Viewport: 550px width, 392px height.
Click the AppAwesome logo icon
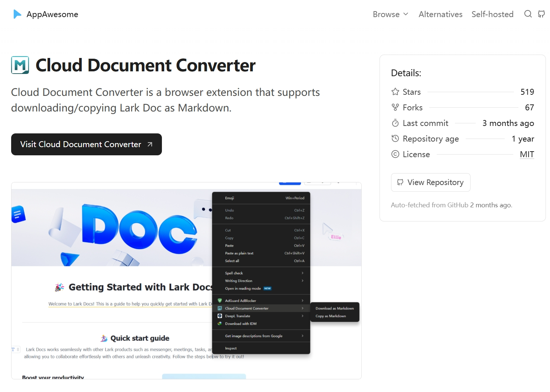pyautogui.click(x=17, y=14)
